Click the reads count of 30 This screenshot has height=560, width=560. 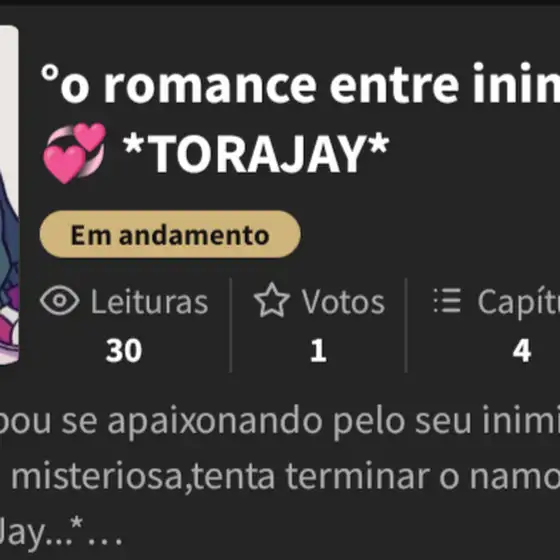click(124, 351)
